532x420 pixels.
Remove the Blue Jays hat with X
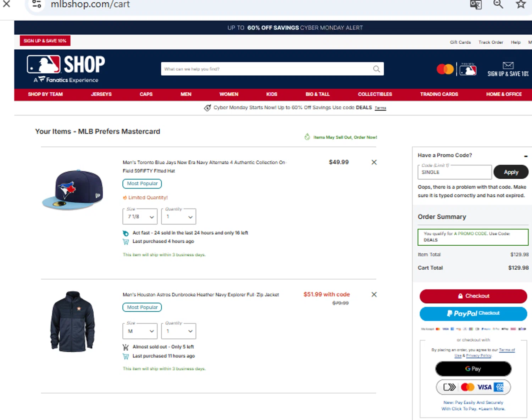click(x=374, y=162)
